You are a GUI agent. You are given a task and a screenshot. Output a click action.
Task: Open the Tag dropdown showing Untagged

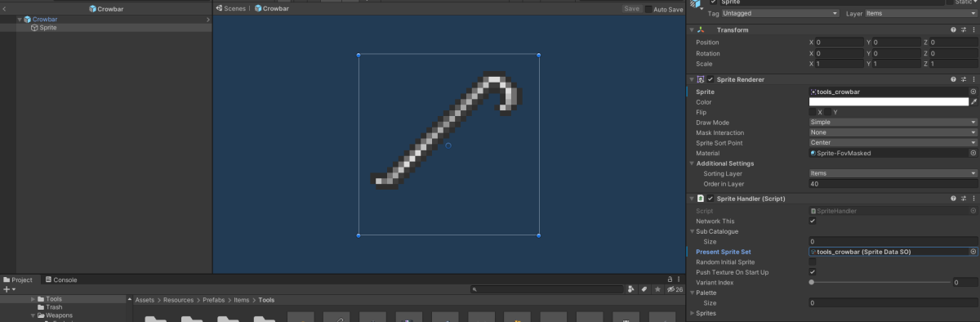click(781, 14)
